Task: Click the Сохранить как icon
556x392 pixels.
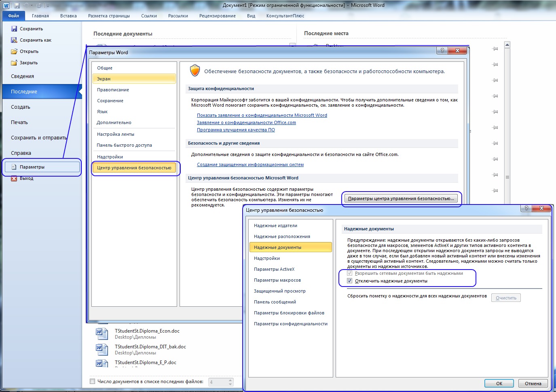Action: tap(14, 40)
